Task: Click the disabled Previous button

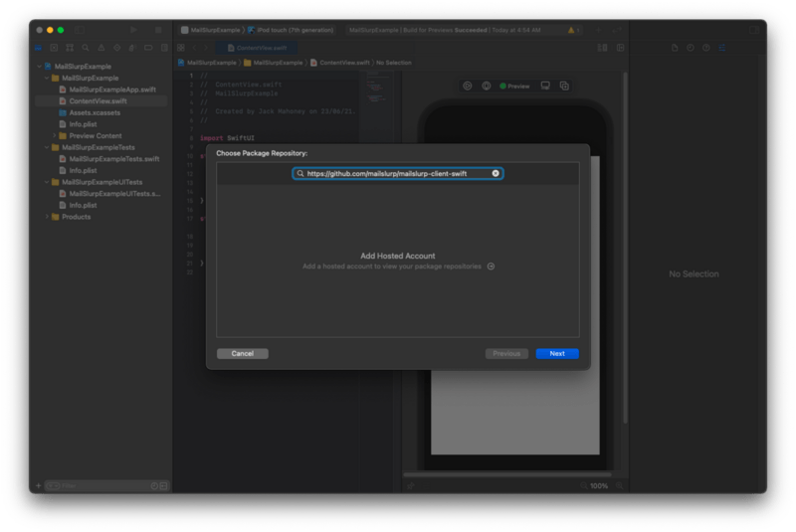Action: click(506, 353)
